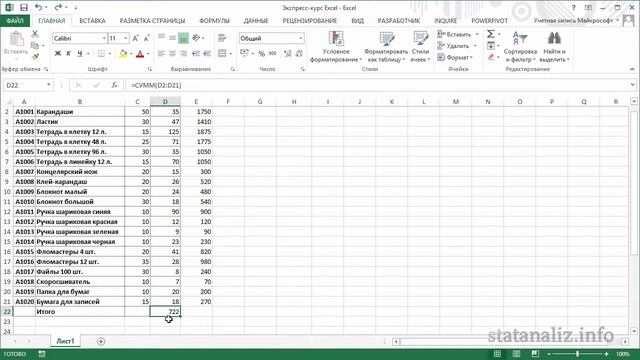The width and height of the screenshot is (640, 360).
Task: Open the ФАЙЛ tab
Action: pos(15,20)
